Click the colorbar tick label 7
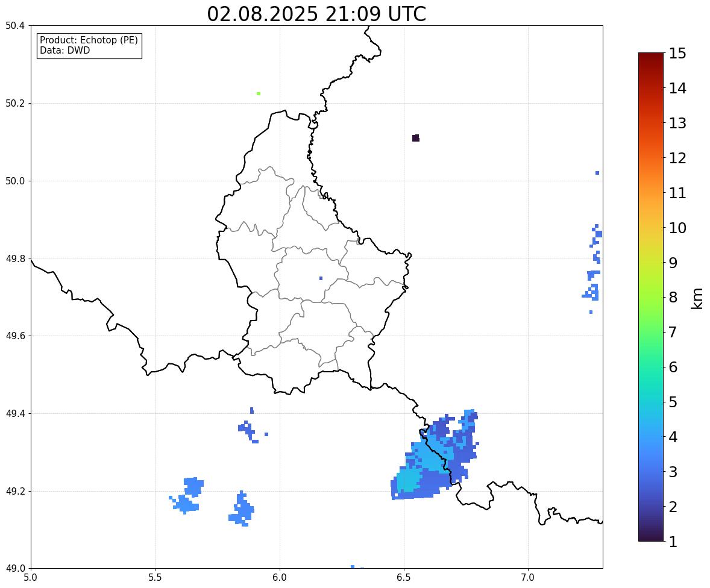 pos(673,332)
